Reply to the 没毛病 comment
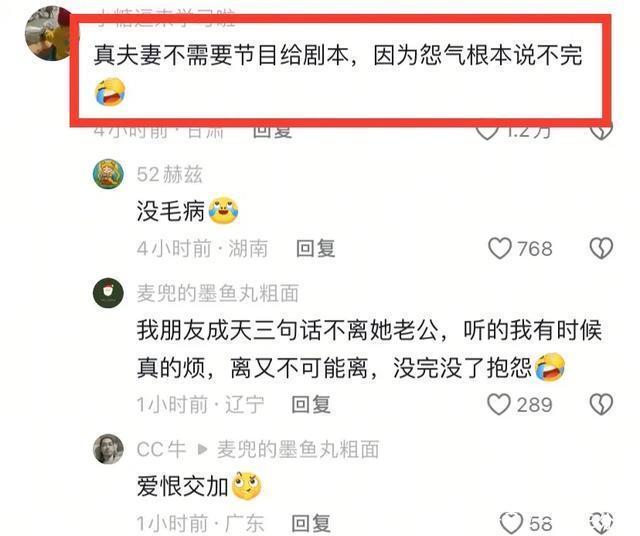 tap(316, 248)
